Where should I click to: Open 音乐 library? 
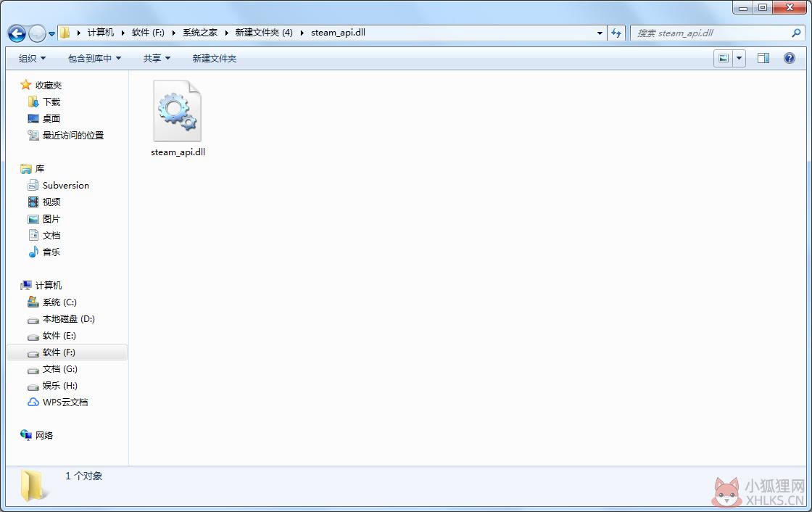51,252
